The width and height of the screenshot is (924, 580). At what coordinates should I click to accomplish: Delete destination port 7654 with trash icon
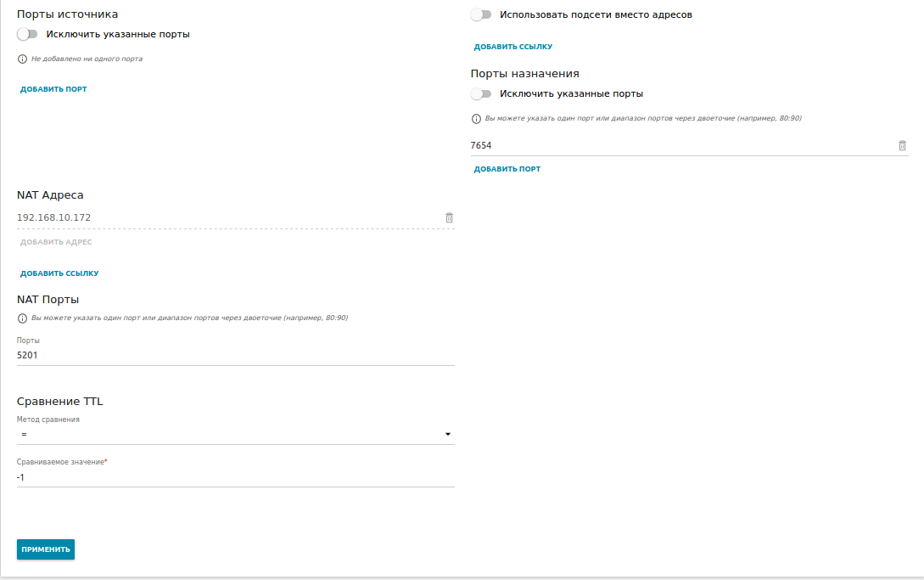(902, 145)
